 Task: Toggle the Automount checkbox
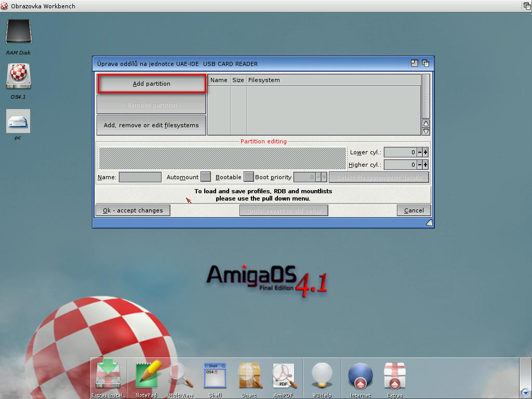point(206,177)
